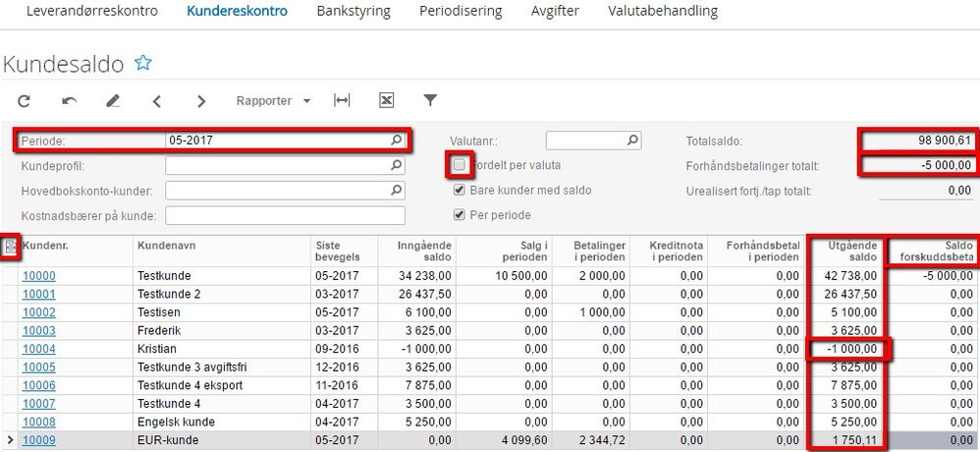Screen dimensions: 980x452
Task: Open the pencil edit tool
Action: (x=113, y=100)
